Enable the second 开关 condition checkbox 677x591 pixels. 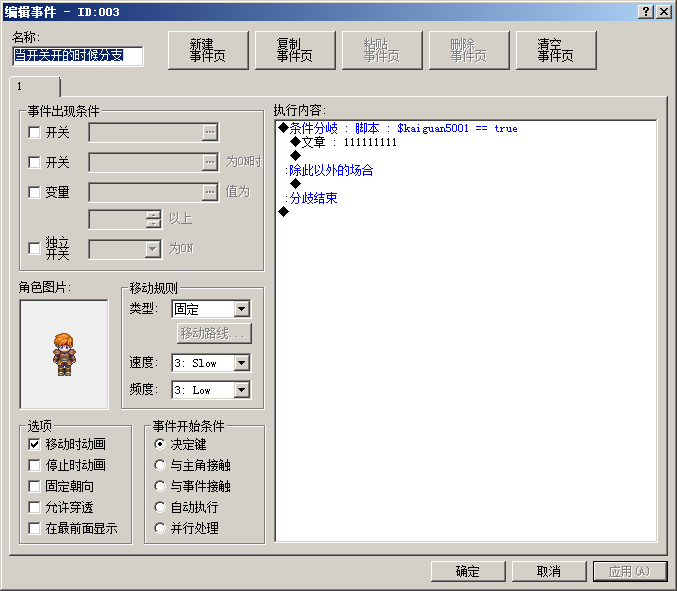[x=34, y=162]
